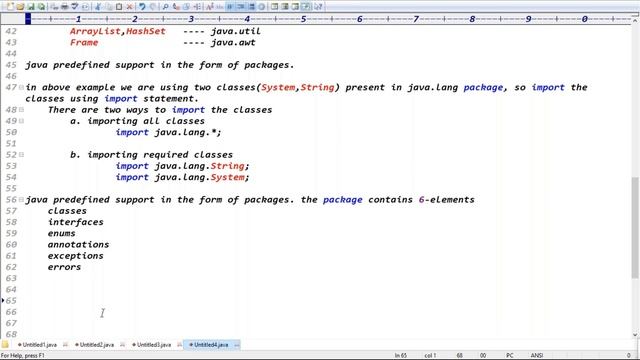Click the column ruler at mark 5

303,19
